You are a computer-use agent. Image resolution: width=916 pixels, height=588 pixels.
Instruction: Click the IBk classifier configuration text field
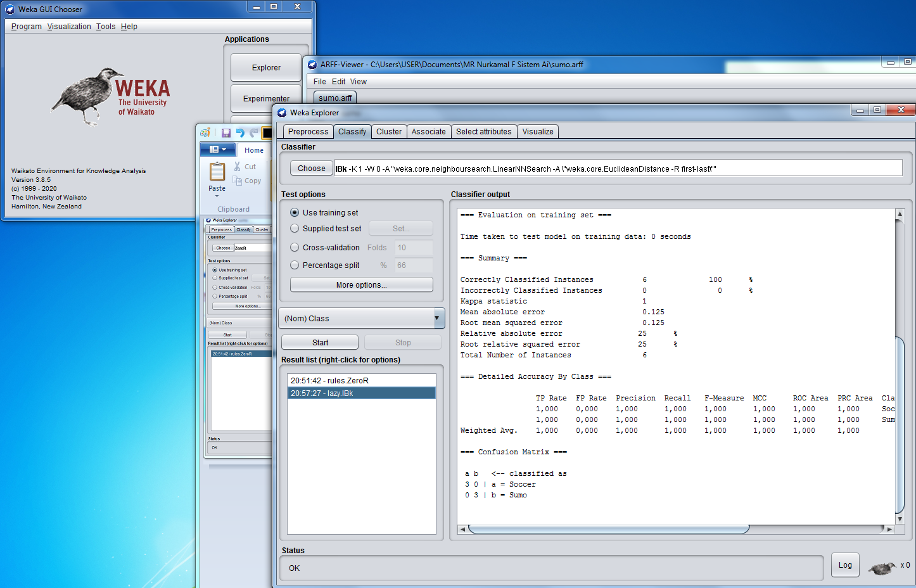click(618, 168)
